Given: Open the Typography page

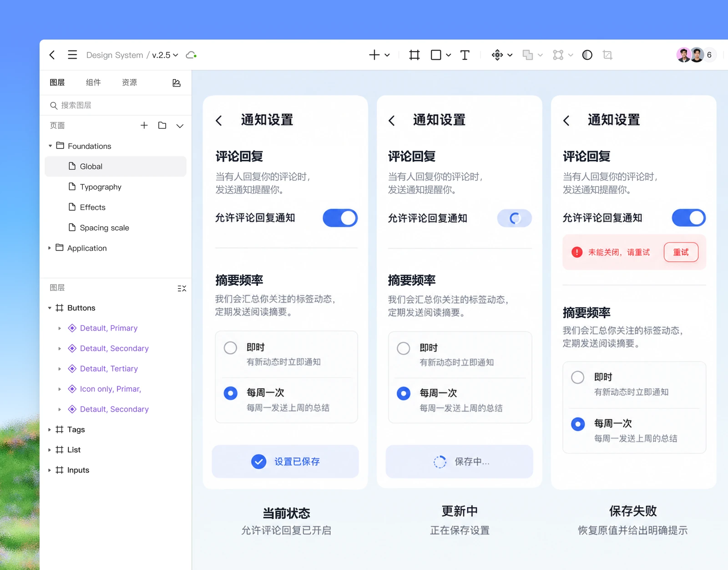Looking at the screenshot, I should [116, 187].
